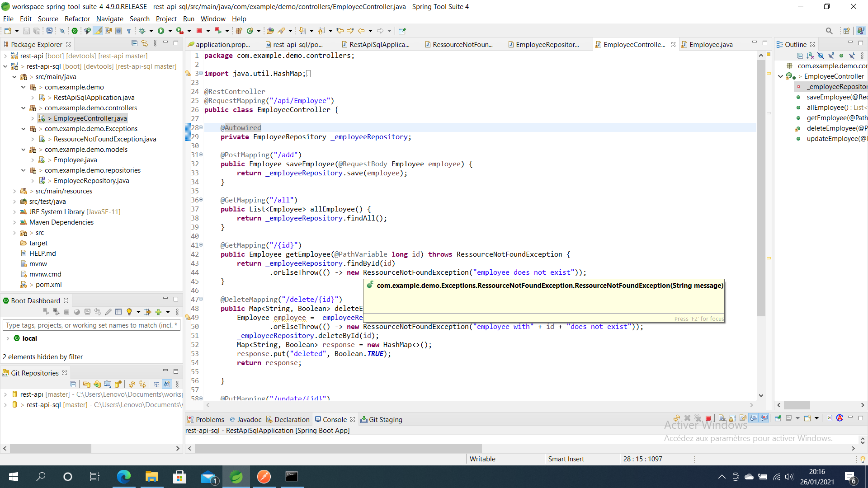The image size is (868, 488).
Task: Click the Console horizontal scrollbar thumb
Action: point(338,448)
